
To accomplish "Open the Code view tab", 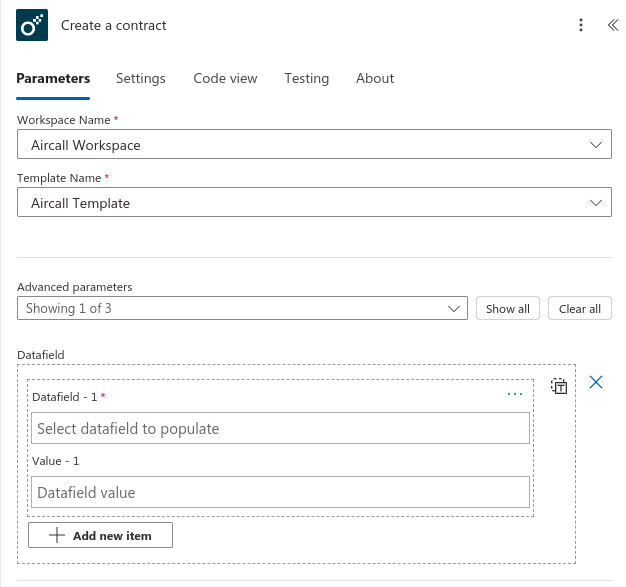I will coord(225,79).
